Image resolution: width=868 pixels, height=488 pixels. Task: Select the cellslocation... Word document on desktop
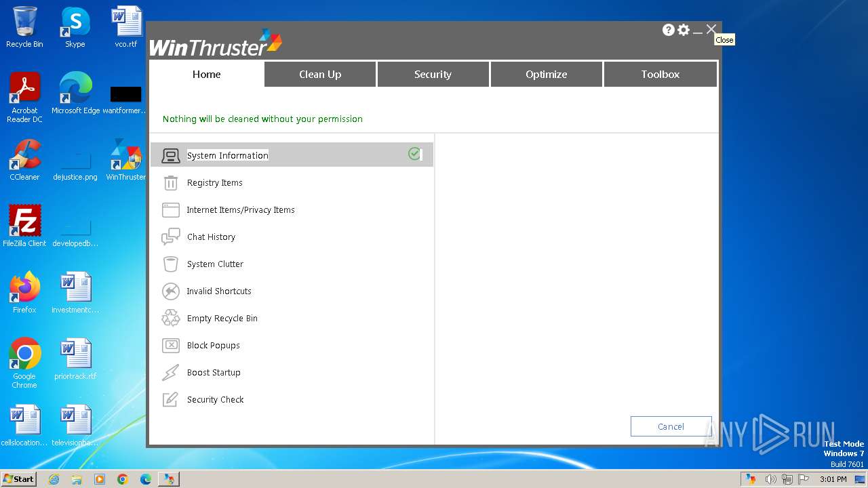coord(24,426)
